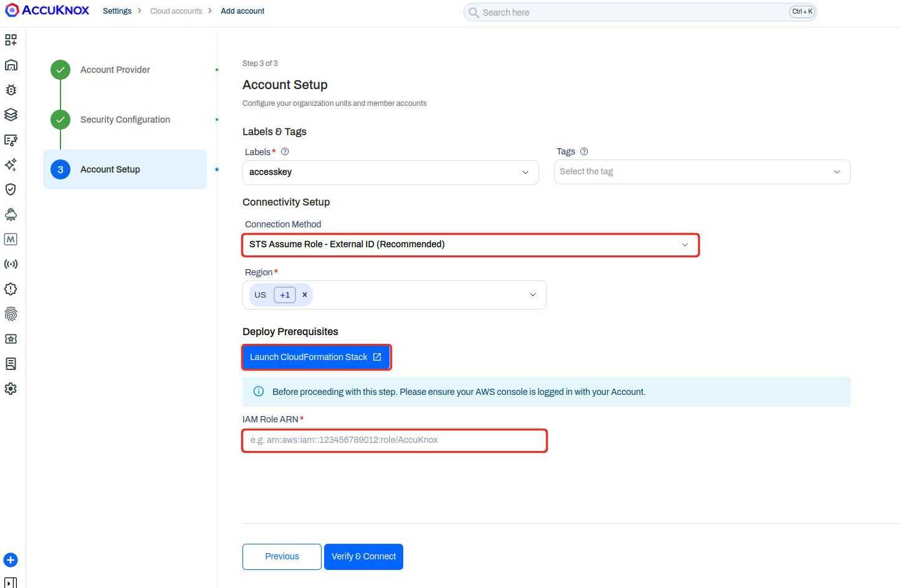Viewport: 900px width, 588px height.
Task: Expand the sidebar with the panel toggle icon
Action: pyautogui.click(x=11, y=583)
